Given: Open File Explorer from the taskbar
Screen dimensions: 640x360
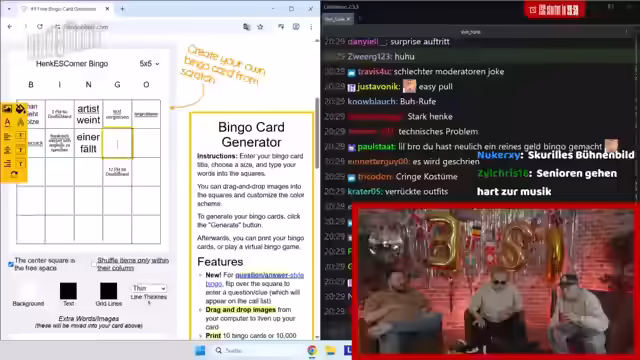Looking at the screenshot, I should pos(330,350).
